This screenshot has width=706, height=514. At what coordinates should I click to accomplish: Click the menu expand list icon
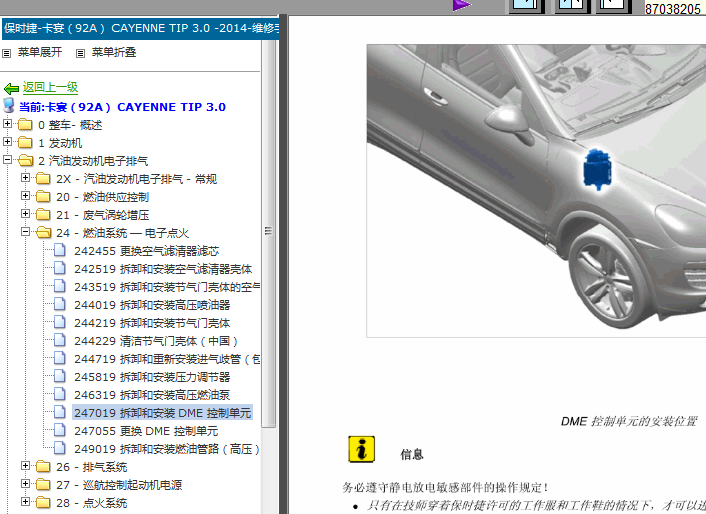point(6,53)
